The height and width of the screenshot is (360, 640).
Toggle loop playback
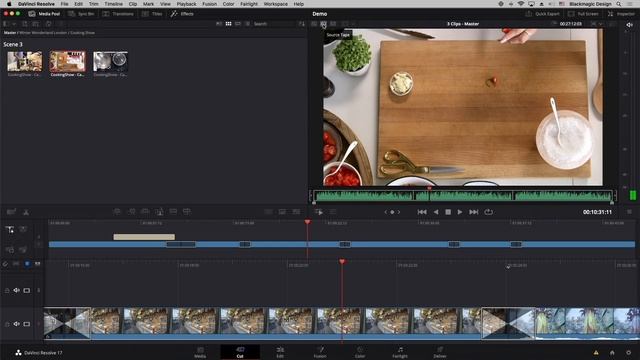coord(489,212)
